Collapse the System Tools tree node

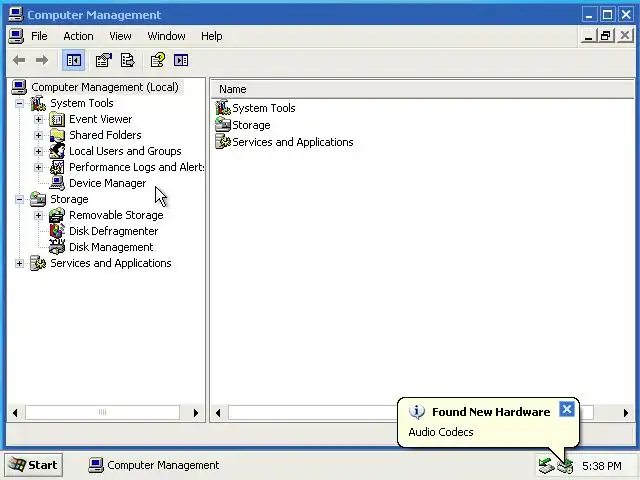19,103
